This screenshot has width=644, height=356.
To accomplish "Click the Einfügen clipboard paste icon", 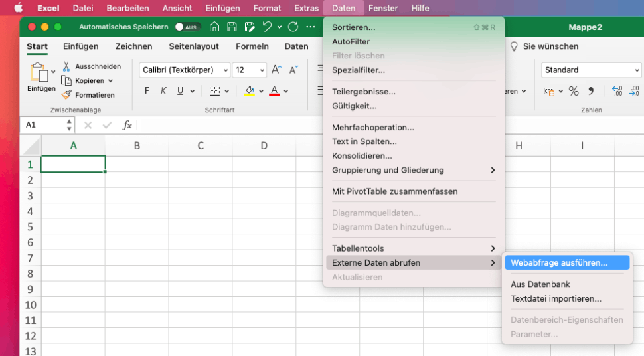I will click(x=39, y=72).
